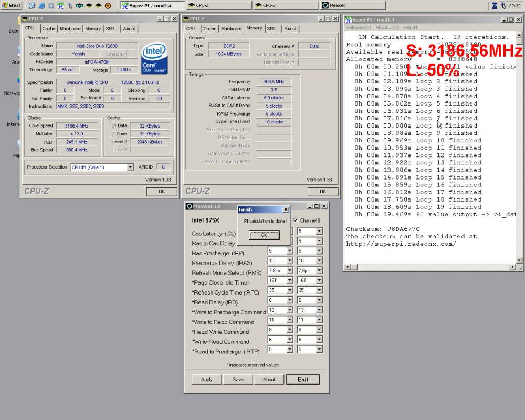The image size is (525, 420).
Task: Open Channel B Ras Precharge dropdown
Action: (x=319, y=251)
